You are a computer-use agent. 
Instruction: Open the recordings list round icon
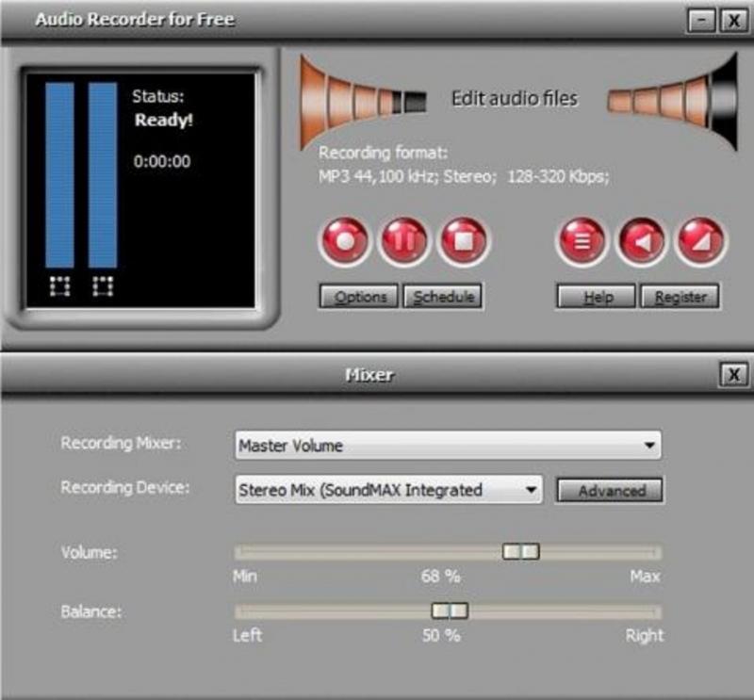point(582,241)
